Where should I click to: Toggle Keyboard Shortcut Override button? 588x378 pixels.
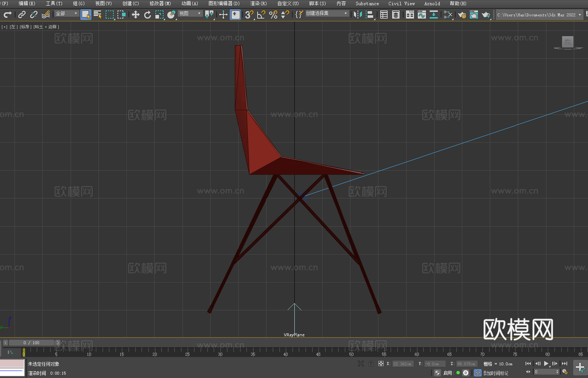pos(235,14)
